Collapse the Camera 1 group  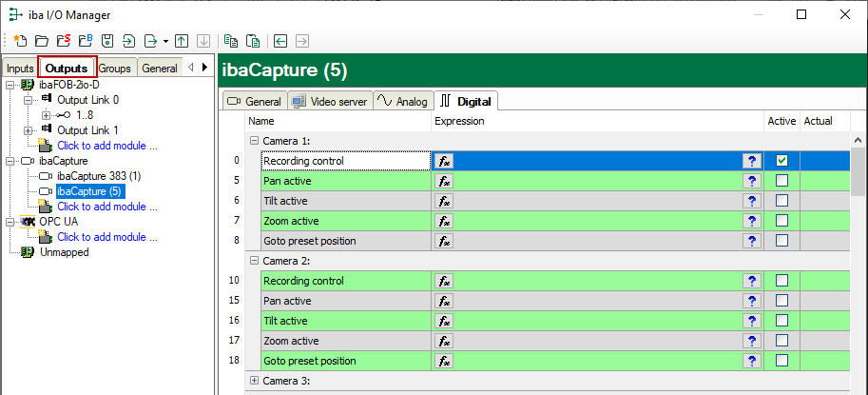(x=254, y=141)
